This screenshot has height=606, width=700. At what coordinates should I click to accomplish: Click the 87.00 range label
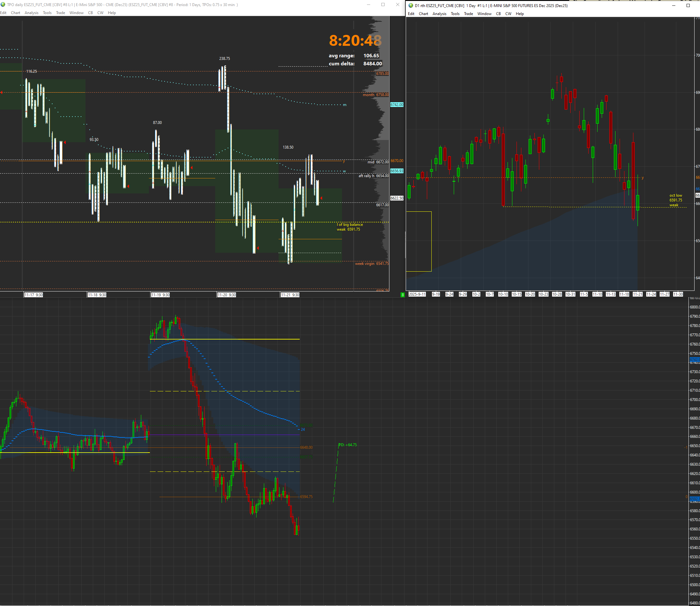pyautogui.click(x=158, y=122)
